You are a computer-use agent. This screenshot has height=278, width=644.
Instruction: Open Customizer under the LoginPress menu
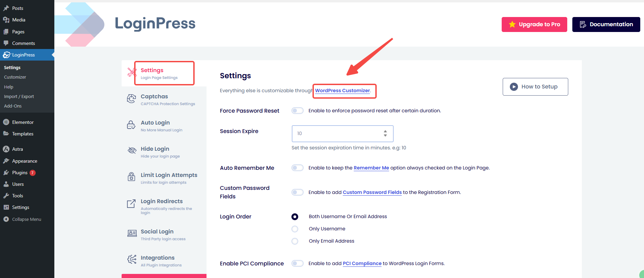tap(15, 77)
